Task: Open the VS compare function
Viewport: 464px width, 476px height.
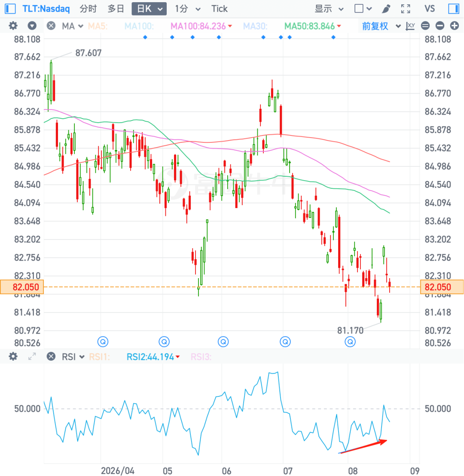Action: tap(430, 9)
